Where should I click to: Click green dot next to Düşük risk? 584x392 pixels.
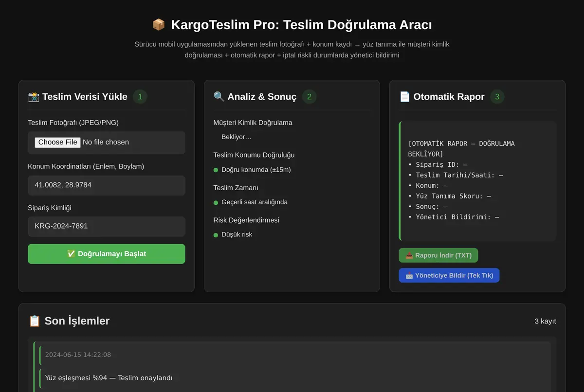(216, 235)
